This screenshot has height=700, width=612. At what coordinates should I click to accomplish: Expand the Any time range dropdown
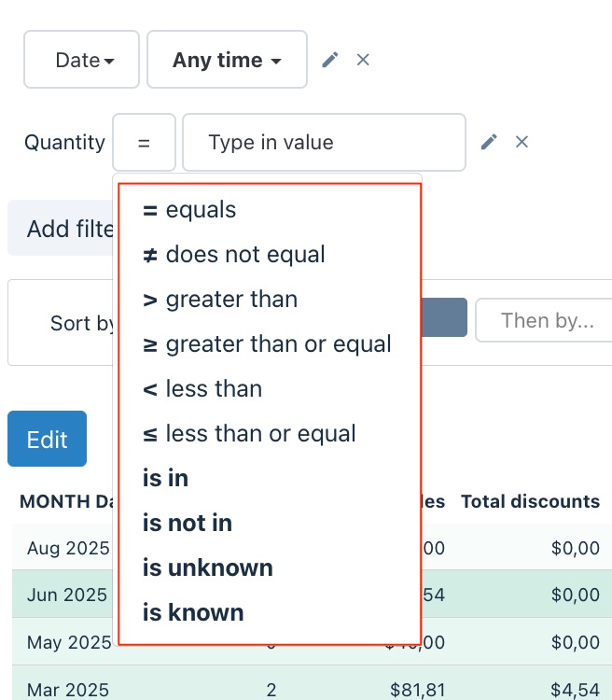point(227,60)
